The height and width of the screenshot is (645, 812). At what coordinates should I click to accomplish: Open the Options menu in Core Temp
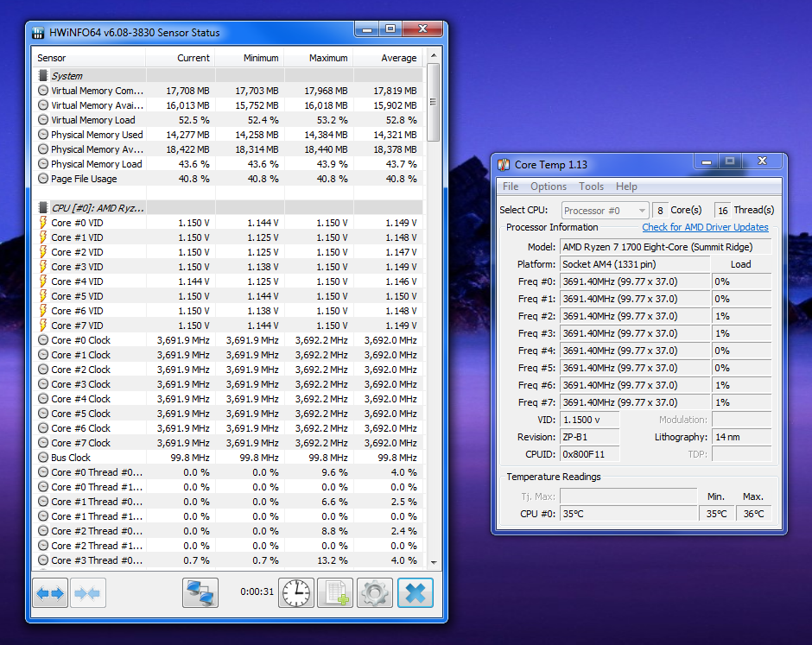(x=548, y=187)
